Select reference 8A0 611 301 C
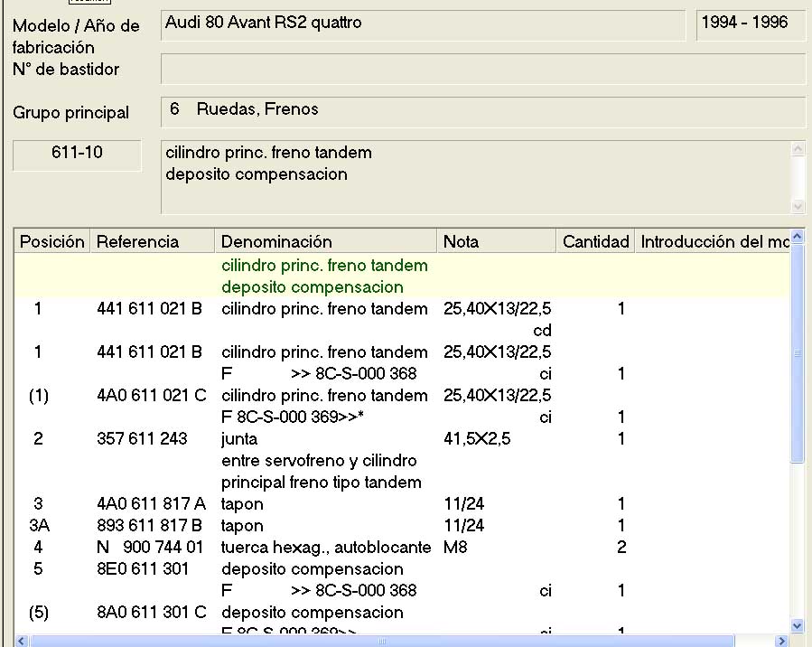Screen dimensions: 812x647 pos(151,613)
